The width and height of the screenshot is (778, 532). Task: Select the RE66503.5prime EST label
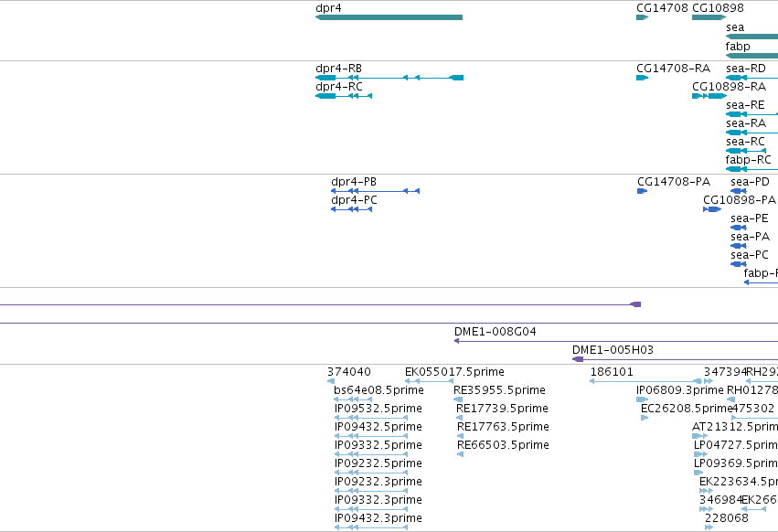[x=503, y=445]
